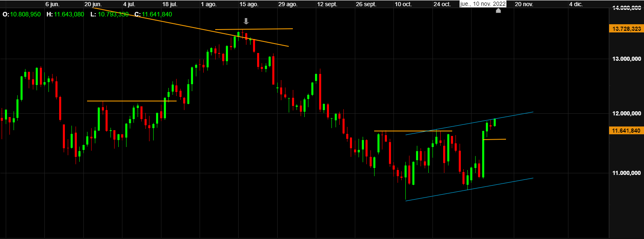The height and width of the screenshot is (239, 644).
Task: Click the '26 sept.' time axis label
Action: (x=366, y=4)
